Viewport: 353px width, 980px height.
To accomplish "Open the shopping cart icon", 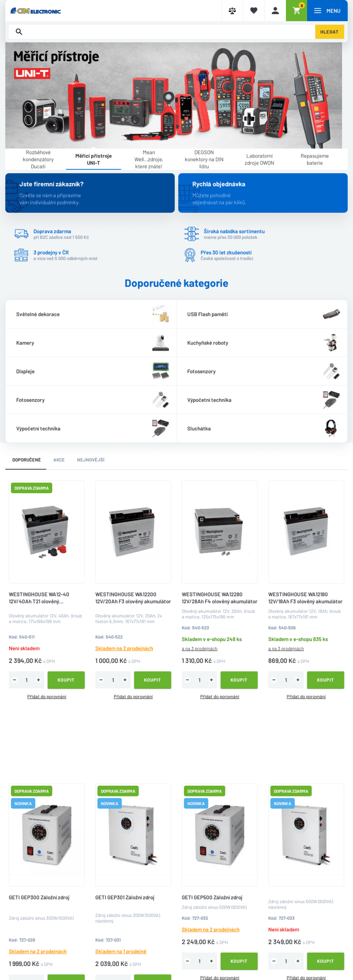I will pos(297,11).
